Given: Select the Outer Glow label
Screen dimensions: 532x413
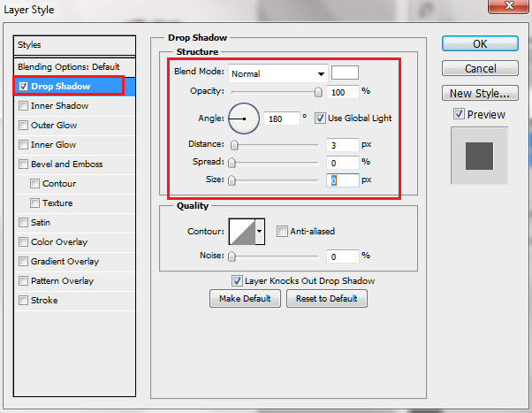Looking at the screenshot, I should click(x=54, y=125).
